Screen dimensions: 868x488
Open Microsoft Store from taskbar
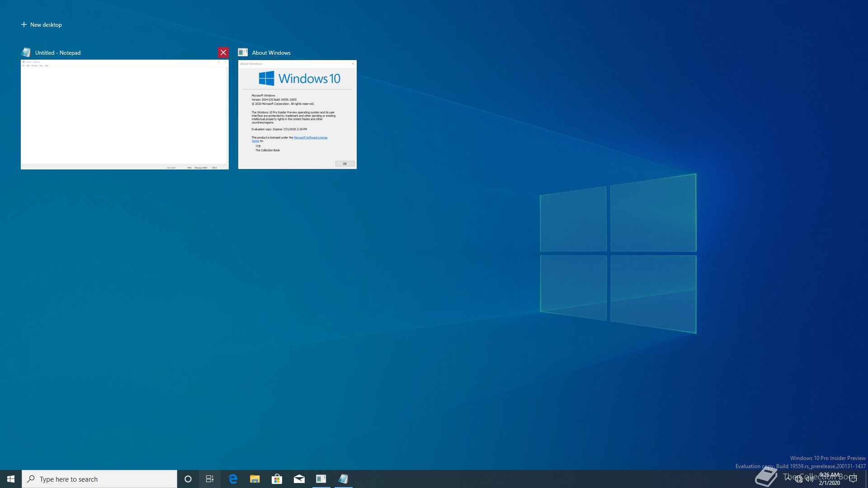coord(277,479)
